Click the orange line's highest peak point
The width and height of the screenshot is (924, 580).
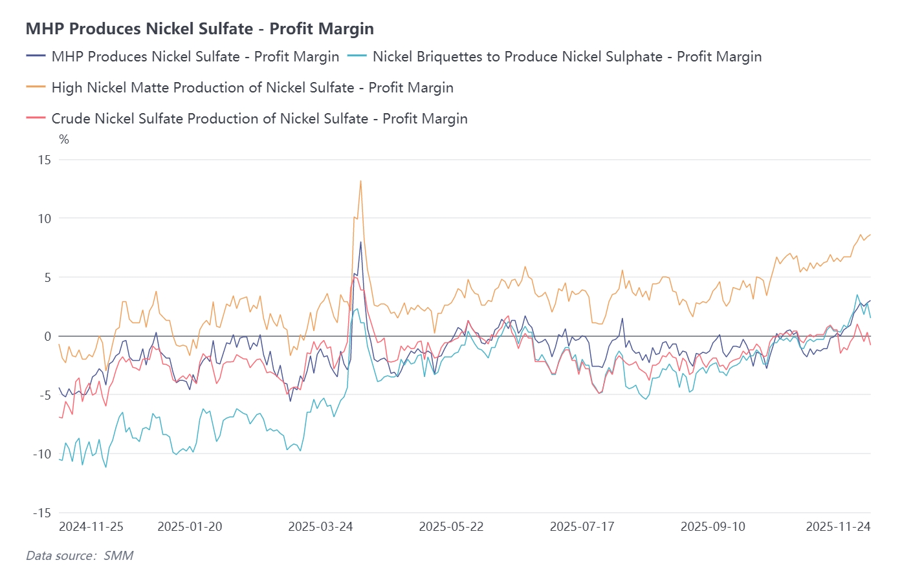360,181
